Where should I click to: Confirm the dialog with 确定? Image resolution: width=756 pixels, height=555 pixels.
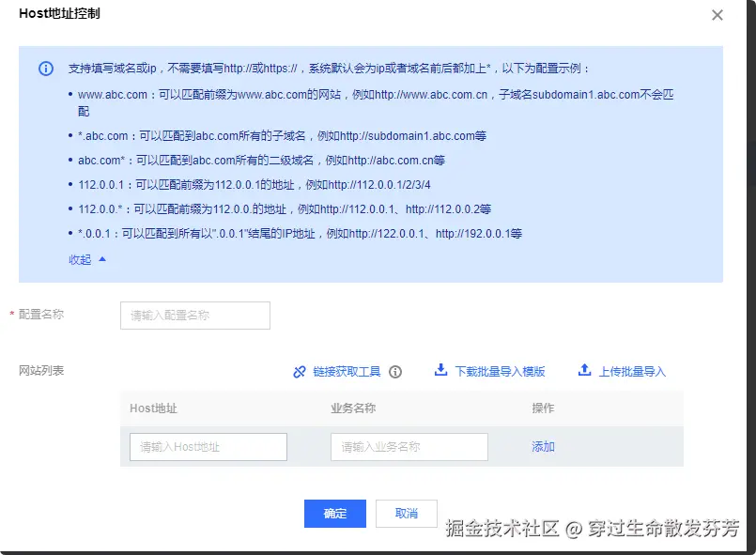pyautogui.click(x=334, y=513)
